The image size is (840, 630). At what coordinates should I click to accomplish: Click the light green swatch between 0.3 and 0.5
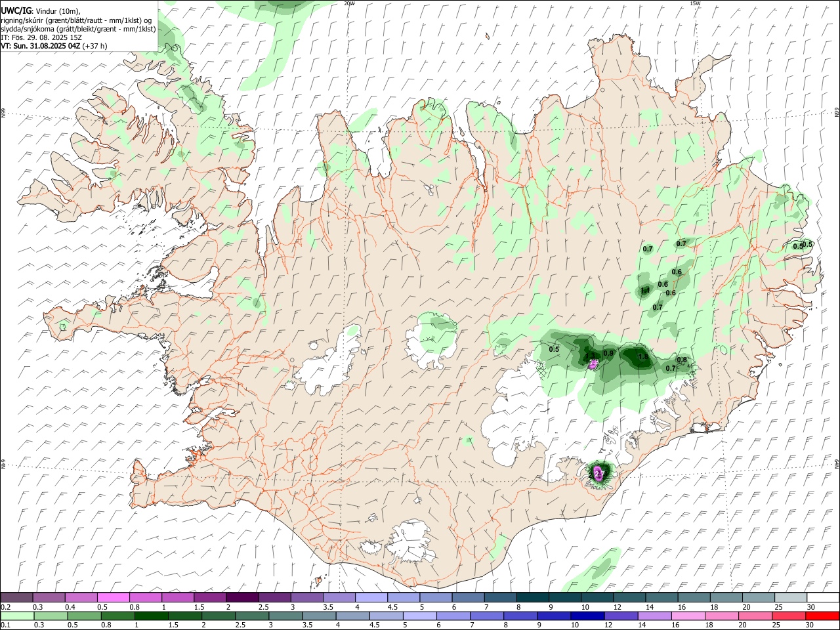coord(49,616)
